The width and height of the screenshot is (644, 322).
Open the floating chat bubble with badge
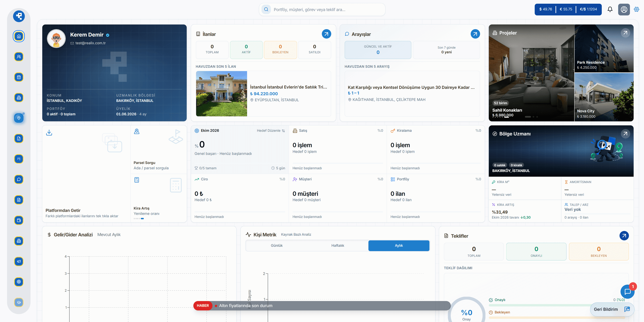click(627, 292)
